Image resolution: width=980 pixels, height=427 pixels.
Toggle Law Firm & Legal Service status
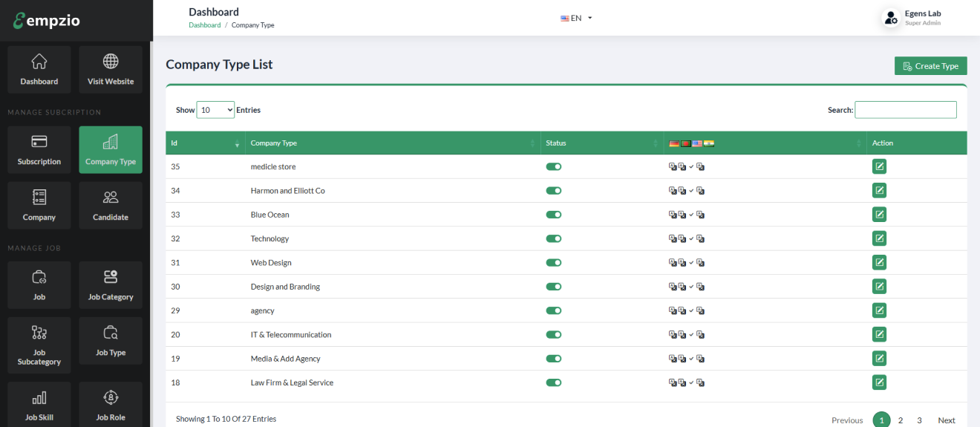click(553, 382)
